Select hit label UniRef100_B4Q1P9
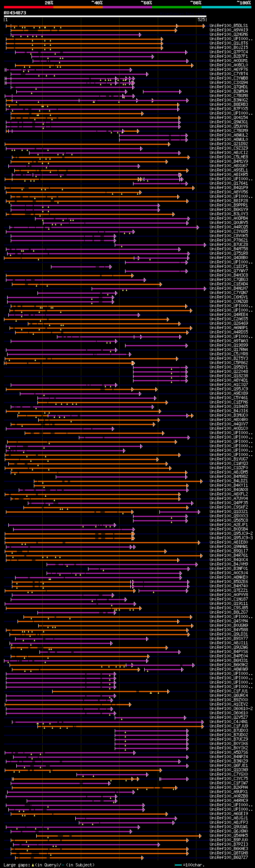Viewport: 255px width, 868px height. (x=229, y=188)
